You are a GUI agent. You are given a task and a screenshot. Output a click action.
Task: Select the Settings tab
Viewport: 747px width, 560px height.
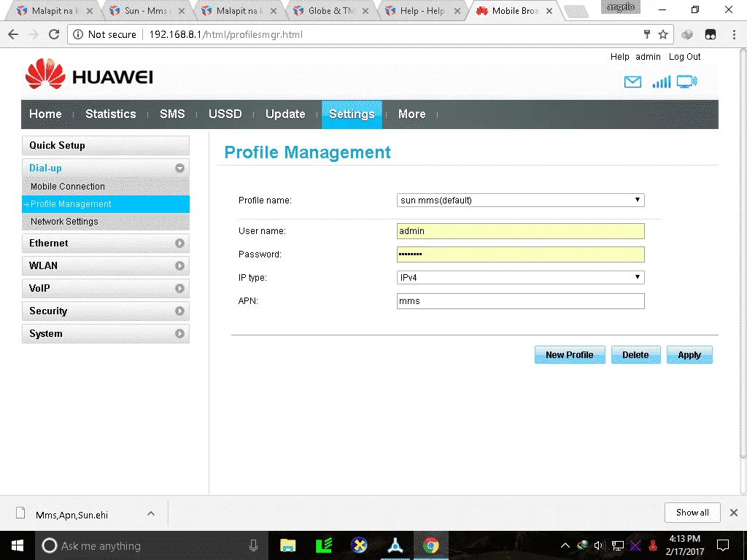[x=352, y=114]
